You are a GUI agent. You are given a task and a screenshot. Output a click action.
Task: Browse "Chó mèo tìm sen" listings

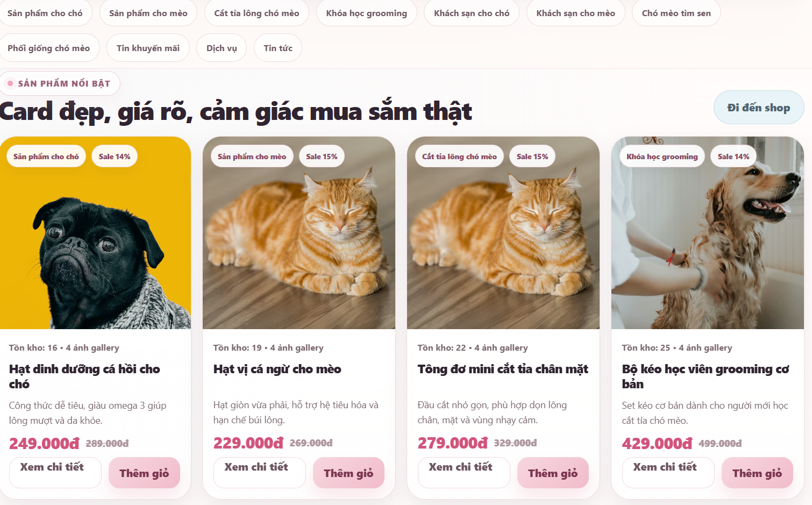coord(676,13)
